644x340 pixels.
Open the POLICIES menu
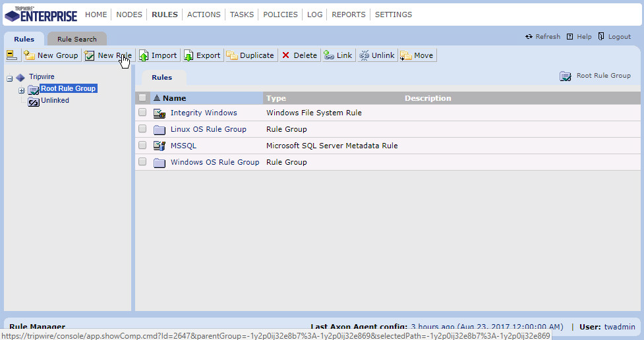tap(280, 14)
